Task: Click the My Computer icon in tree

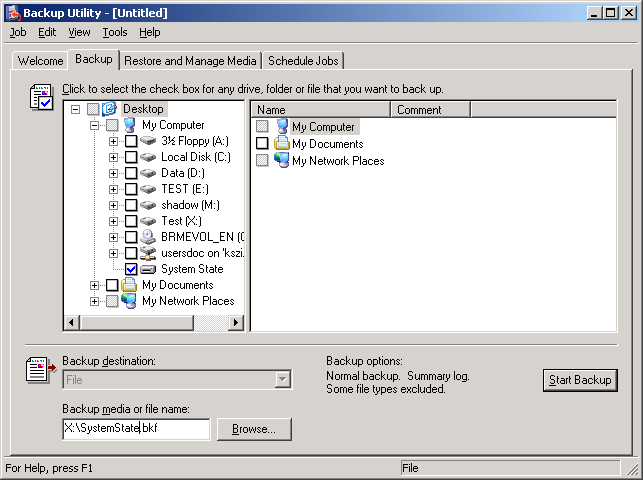Action: (x=130, y=125)
